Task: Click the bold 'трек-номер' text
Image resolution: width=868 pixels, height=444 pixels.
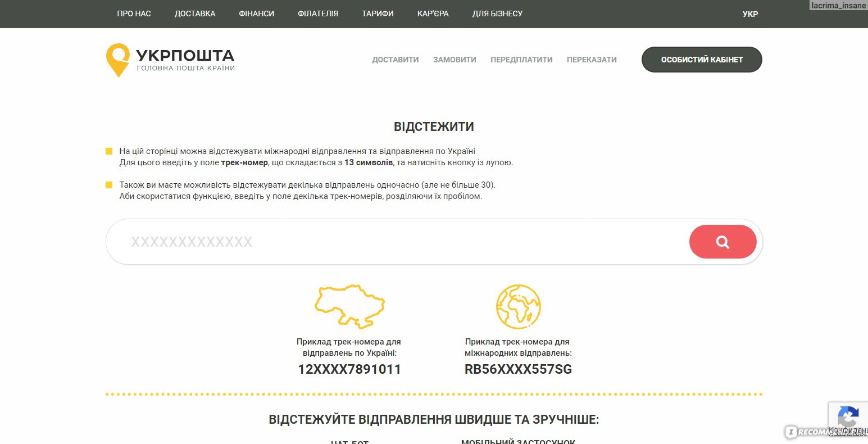Action: (244, 162)
